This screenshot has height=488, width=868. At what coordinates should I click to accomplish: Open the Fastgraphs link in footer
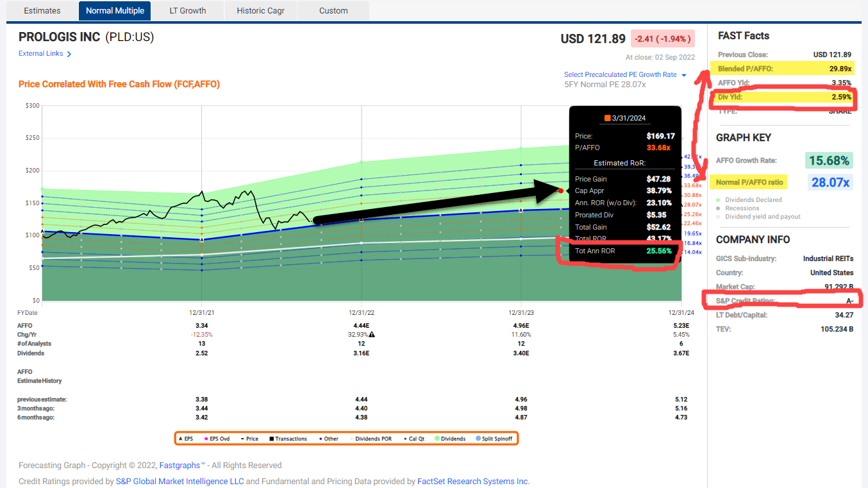(x=182, y=466)
